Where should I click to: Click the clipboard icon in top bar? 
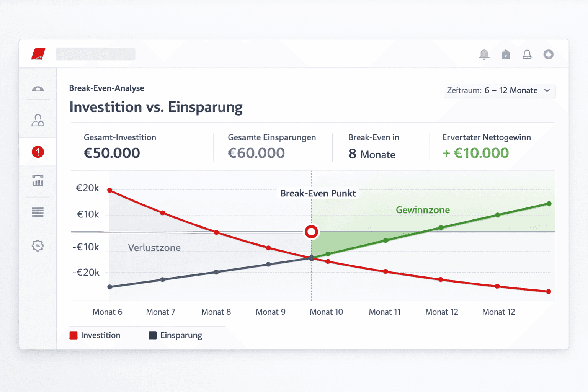pos(506,55)
